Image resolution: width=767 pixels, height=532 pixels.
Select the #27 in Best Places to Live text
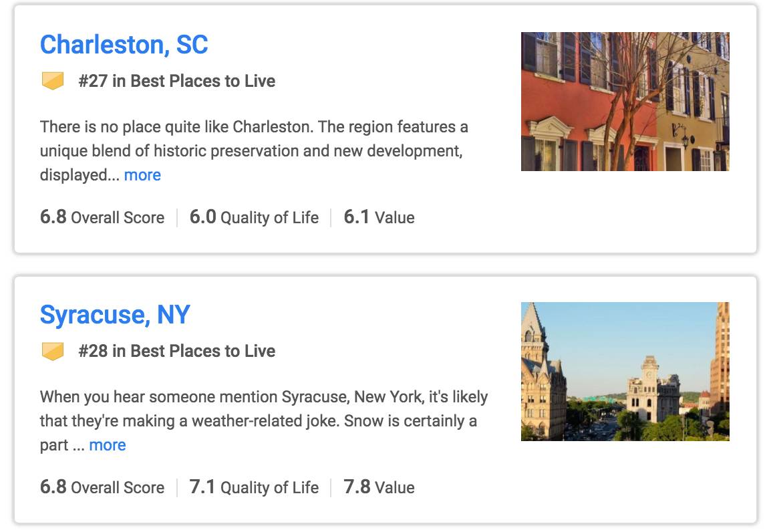click(176, 82)
